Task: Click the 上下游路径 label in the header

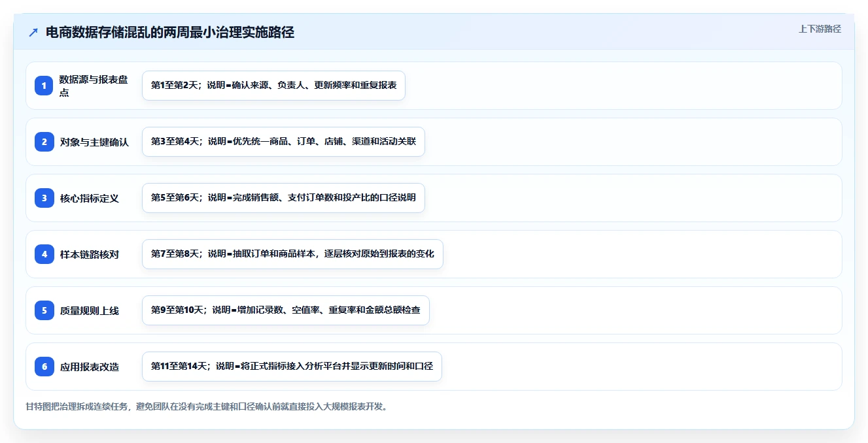Action: point(820,29)
